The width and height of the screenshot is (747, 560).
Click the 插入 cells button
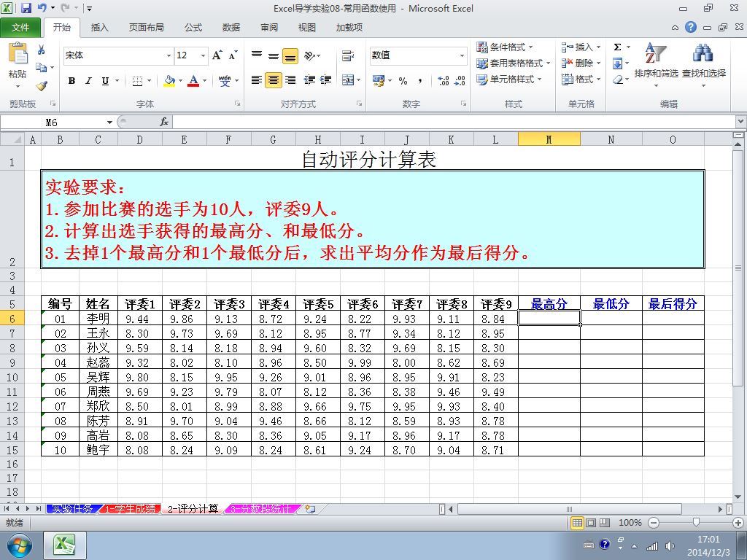tap(581, 47)
